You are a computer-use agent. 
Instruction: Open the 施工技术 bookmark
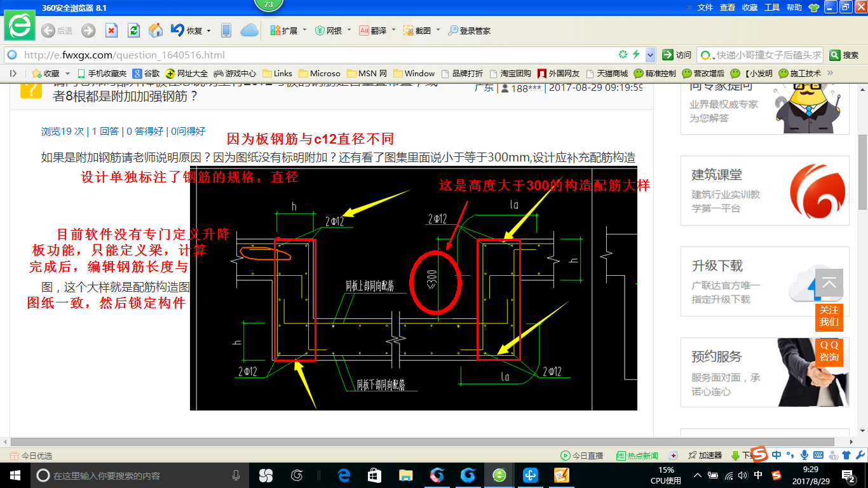(x=800, y=73)
